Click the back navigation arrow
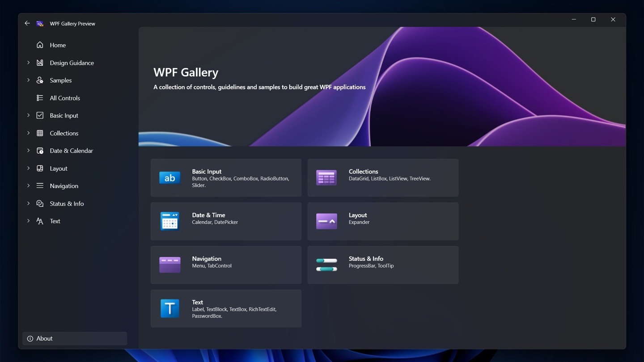644x362 pixels. click(27, 23)
